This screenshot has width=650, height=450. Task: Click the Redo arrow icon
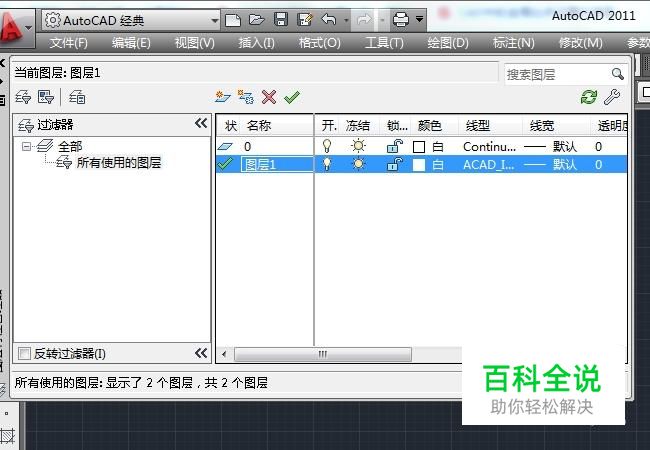point(364,19)
